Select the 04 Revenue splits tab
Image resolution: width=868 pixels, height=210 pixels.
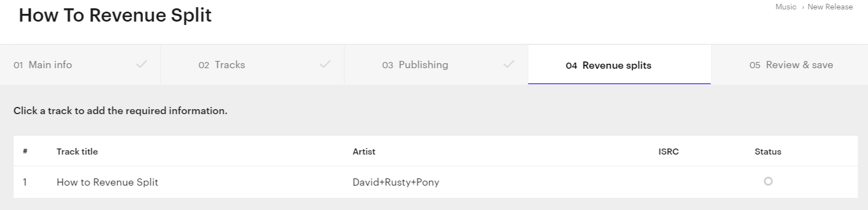(620, 65)
